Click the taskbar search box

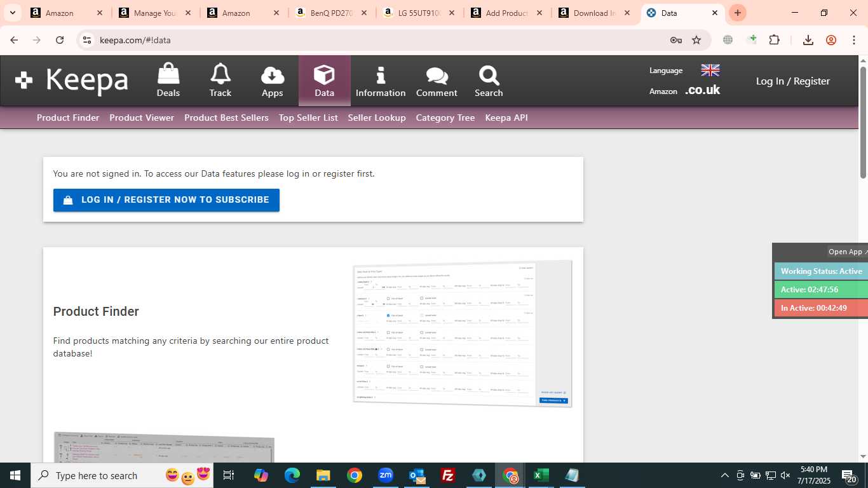tap(122, 475)
